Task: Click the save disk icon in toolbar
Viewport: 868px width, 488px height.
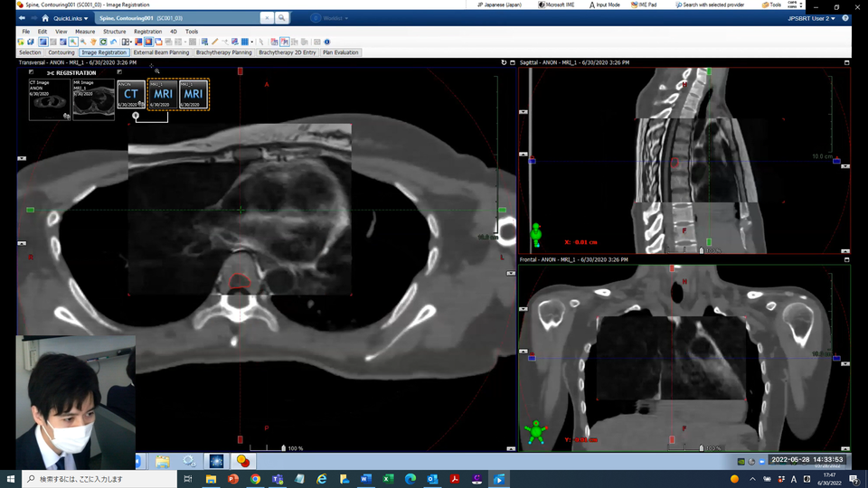Action: tap(31, 42)
